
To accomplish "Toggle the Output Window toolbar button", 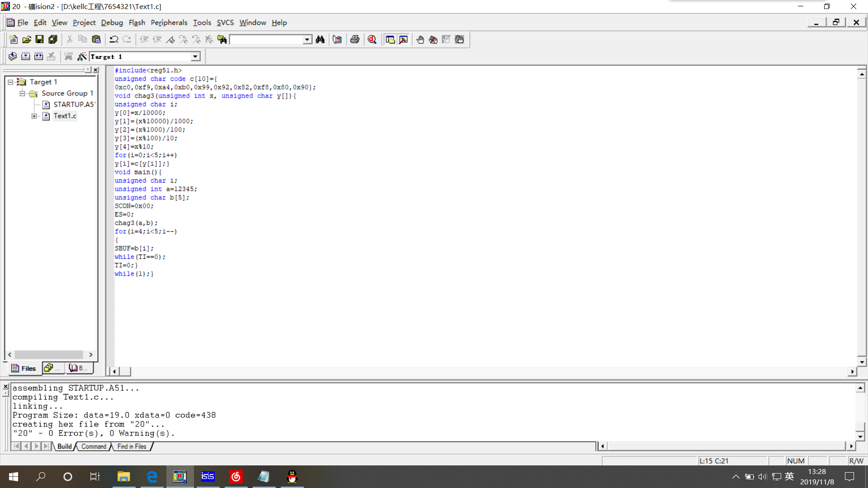I will click(403, 40).
